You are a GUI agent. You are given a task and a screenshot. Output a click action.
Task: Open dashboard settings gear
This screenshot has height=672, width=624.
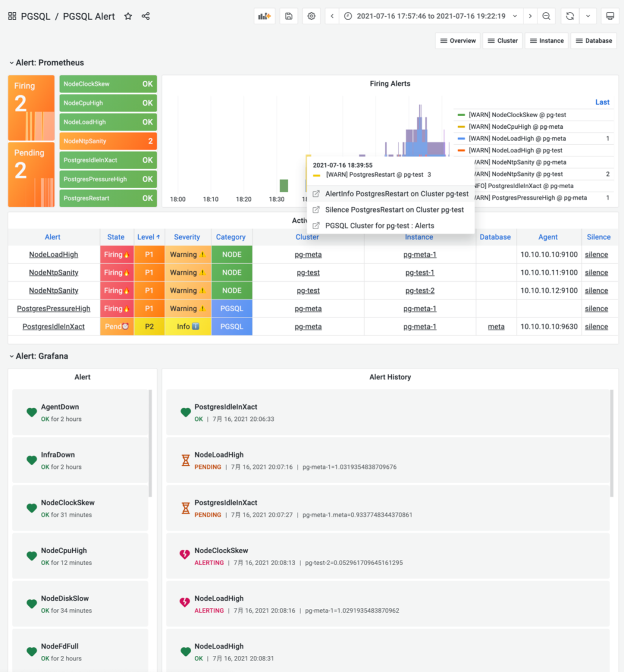(311, 16)
